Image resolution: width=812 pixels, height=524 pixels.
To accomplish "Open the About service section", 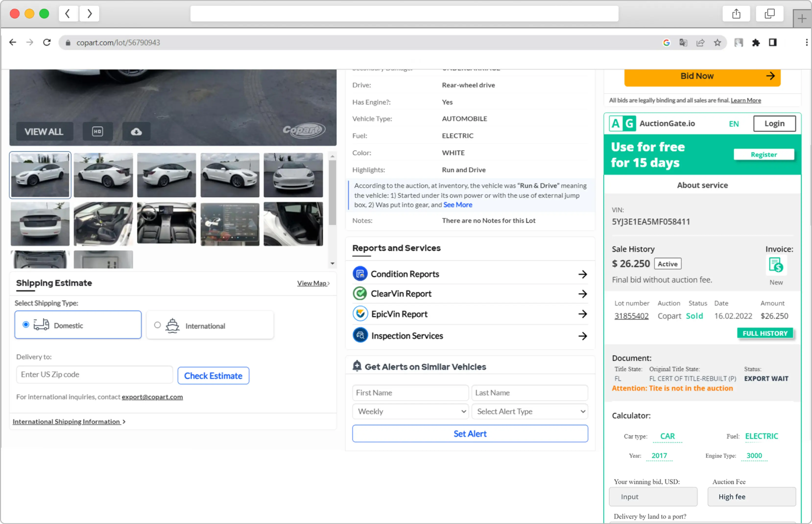I will tap(702, 185).
